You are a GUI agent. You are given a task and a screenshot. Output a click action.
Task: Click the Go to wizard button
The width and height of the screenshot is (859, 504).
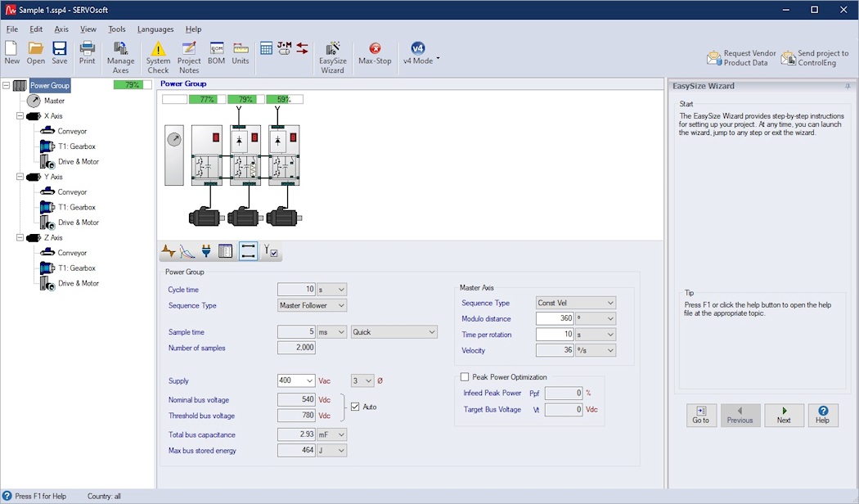pos(701,415)
